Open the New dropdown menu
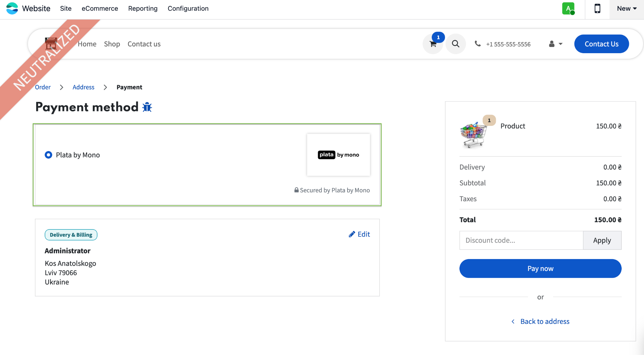Viewport: 644px width, 355px height. click(627, 8)
